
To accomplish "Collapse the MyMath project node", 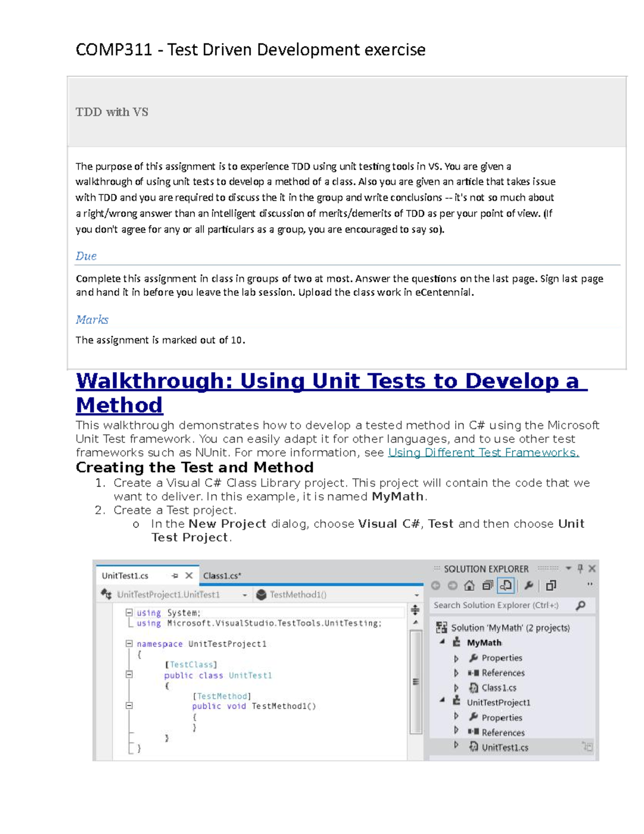I will 442,642.
